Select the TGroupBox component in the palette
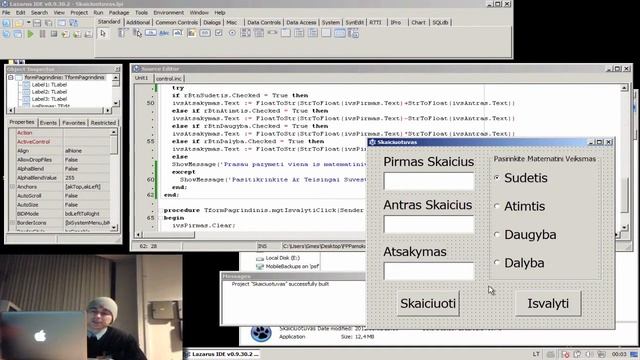640x360 pixels. pos(286,33)
